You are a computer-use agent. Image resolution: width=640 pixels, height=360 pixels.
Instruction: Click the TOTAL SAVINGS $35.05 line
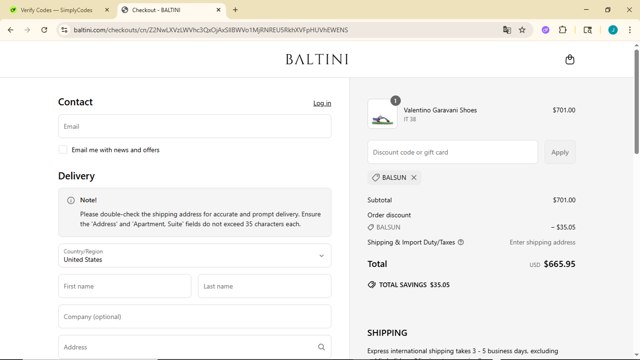[x=409, y=284]
